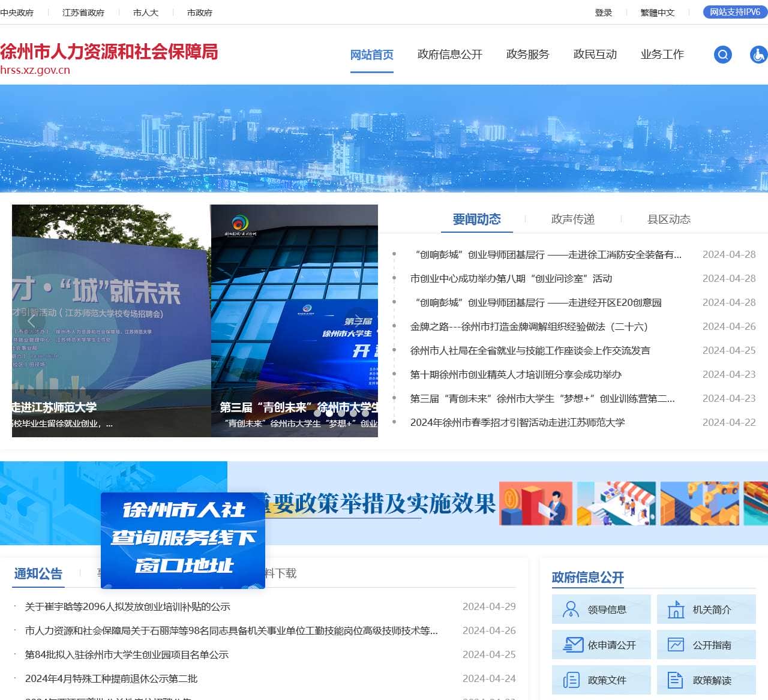Open 政务服务 navigation menu
The image size is (768, 700).
[527, 55]
